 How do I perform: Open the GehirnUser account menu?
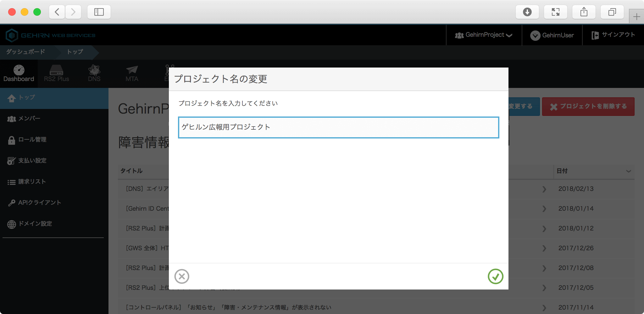coord(552,35)
